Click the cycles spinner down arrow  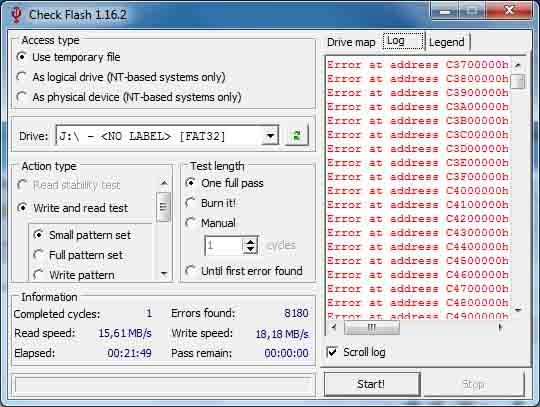(x=250, y=250)
